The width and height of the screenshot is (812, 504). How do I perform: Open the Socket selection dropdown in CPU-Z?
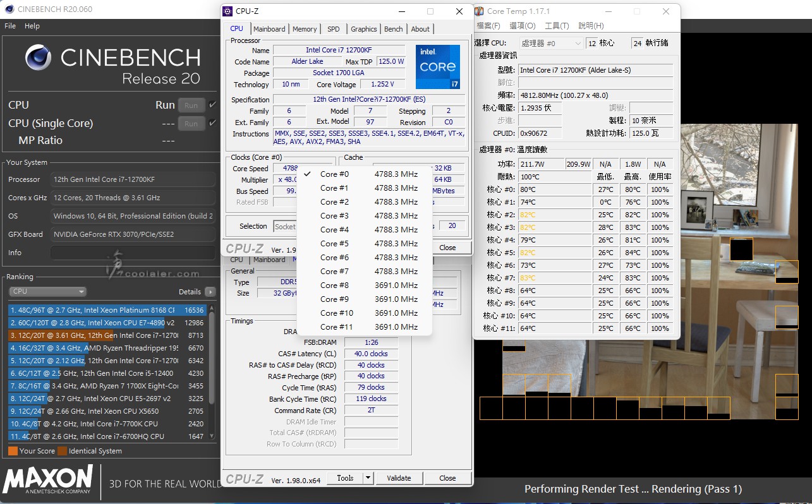coord(286,227)
